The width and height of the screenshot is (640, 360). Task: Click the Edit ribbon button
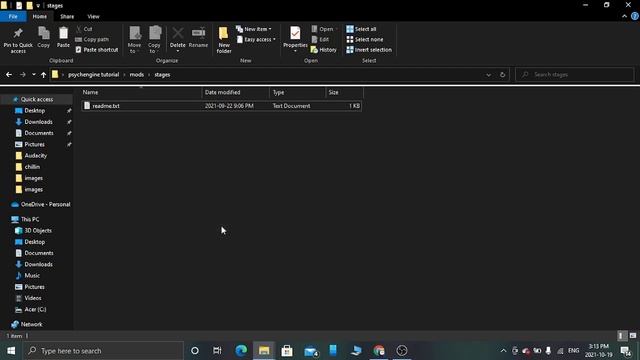click(x=320, y=39)
